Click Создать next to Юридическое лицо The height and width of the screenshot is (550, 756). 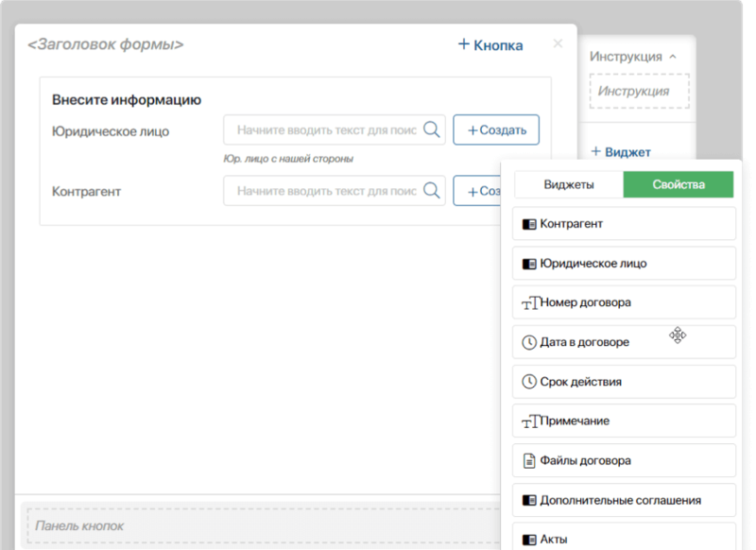pos(496,130)
